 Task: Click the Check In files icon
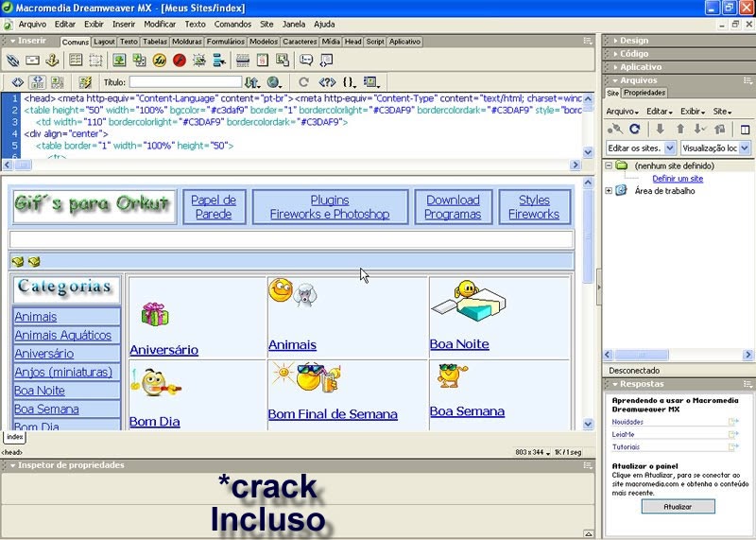click(x=720, y=129)
